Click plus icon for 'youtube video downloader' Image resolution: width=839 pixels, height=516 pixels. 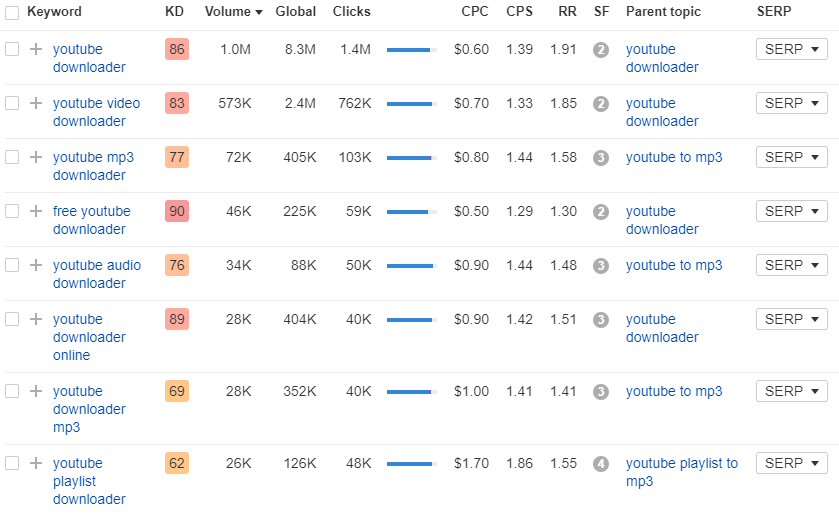pyautogui.click(x=36, y=103)
